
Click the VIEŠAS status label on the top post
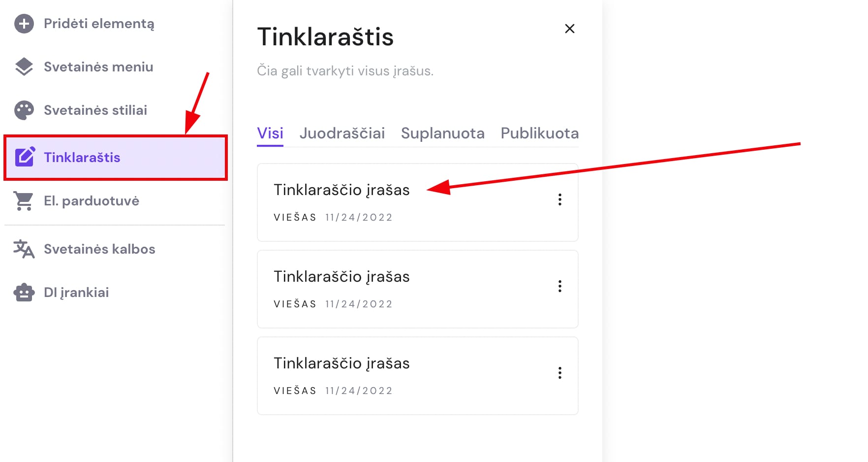[x=294, y=217]
